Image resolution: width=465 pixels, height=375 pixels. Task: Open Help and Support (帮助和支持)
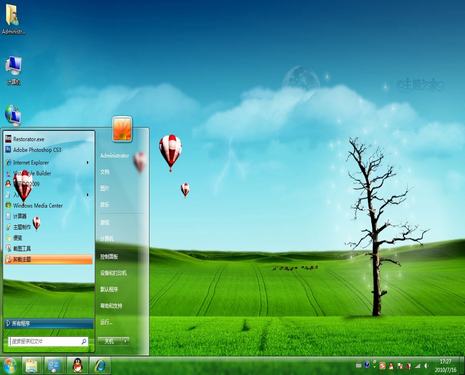(x=111, y=306)
